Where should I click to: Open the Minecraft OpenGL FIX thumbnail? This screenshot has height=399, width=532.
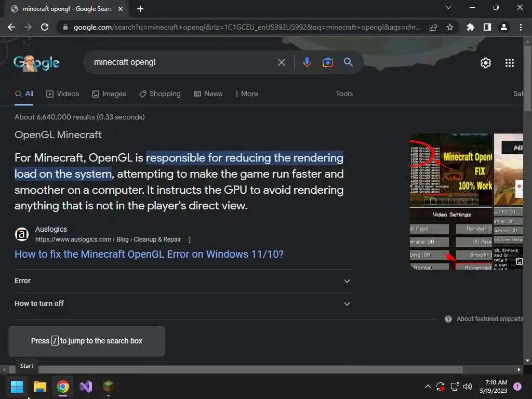[451, 169]
